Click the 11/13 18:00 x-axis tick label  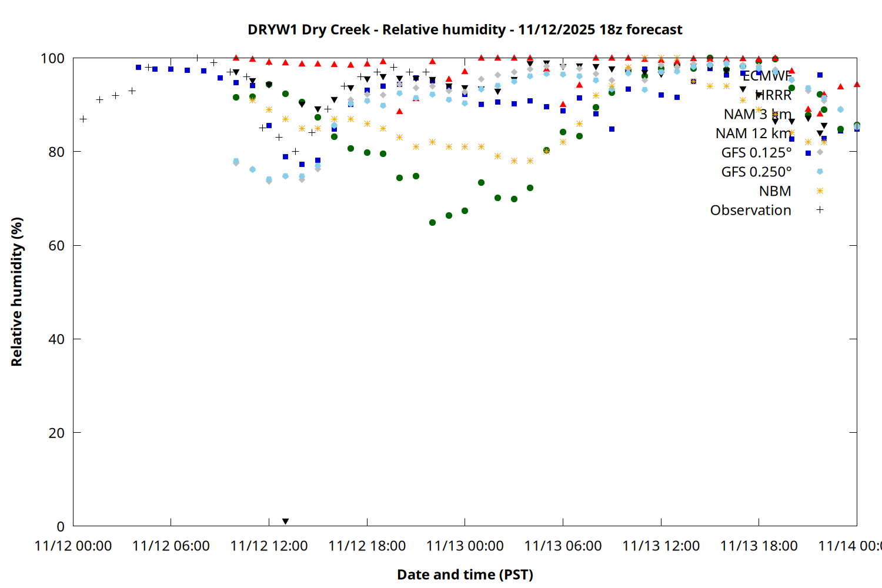click(x=759, y=546)
